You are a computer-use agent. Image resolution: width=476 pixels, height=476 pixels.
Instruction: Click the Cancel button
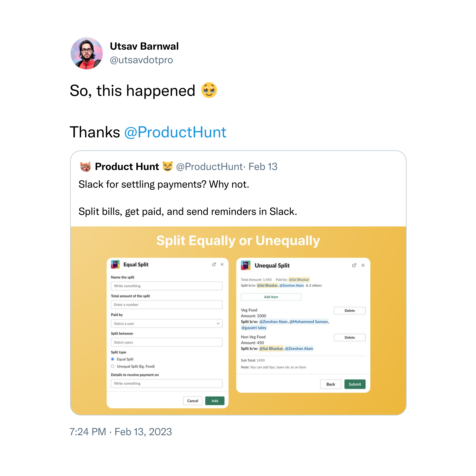192,401
